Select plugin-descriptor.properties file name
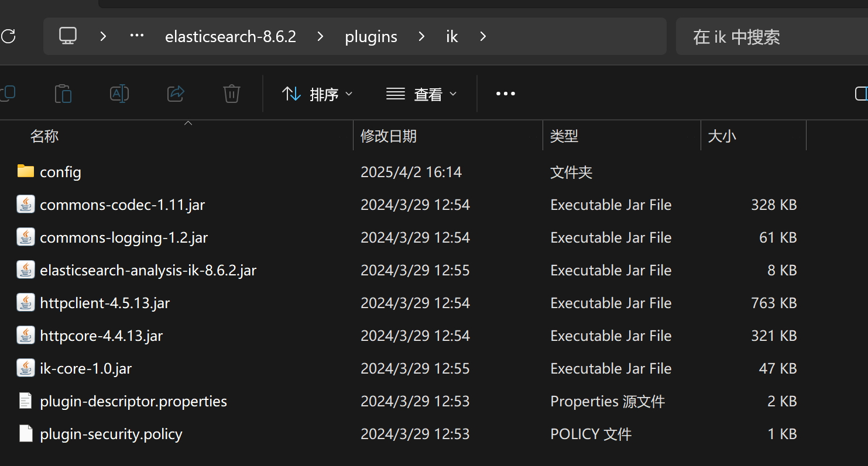 [133, 401]
